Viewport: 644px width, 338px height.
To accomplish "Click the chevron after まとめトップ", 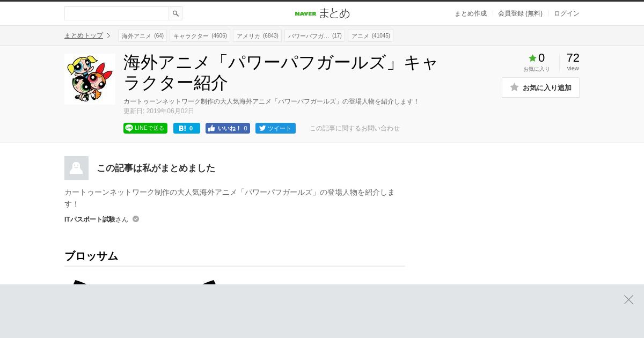I will pyautogui.click(x=108, y=35).
